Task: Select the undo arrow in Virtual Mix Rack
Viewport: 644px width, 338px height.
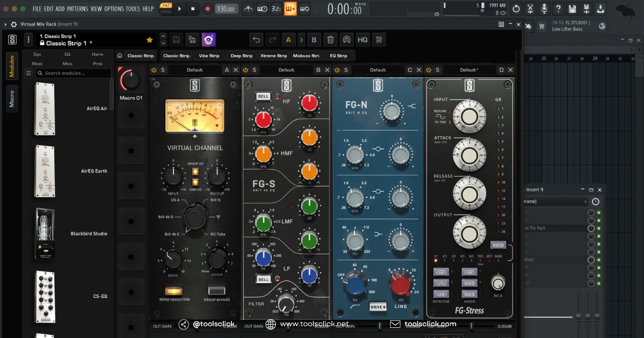Action: click(x=256, y=39)
